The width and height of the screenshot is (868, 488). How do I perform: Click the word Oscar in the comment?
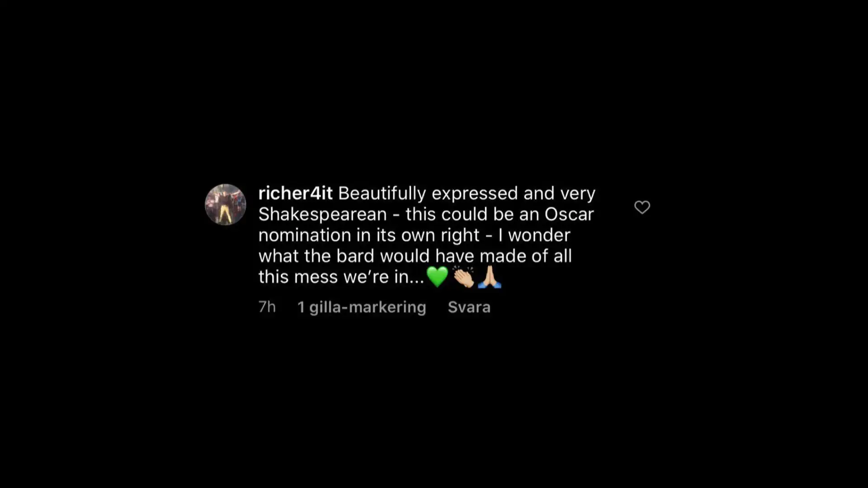coord(569,214)
